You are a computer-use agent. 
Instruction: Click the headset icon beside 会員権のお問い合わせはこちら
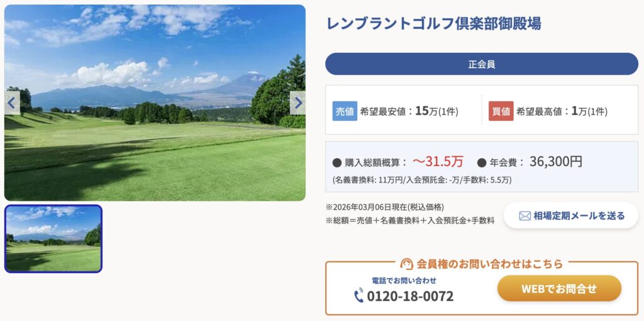[x=406, y=264]
